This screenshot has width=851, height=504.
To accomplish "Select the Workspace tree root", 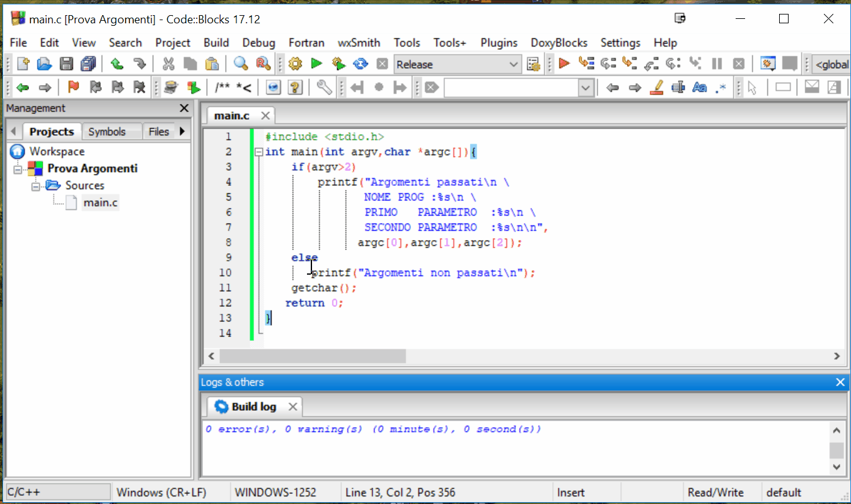I will point(57,151).
